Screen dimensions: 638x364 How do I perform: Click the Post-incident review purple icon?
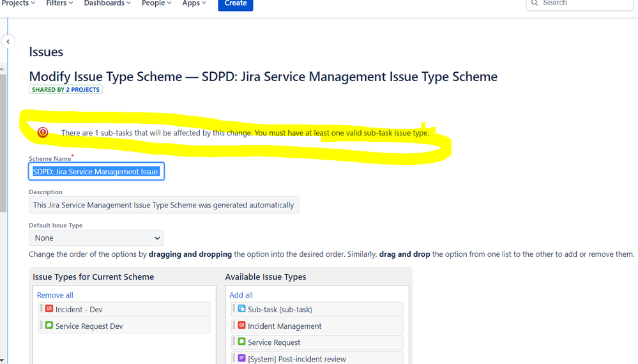click(241, 358)
